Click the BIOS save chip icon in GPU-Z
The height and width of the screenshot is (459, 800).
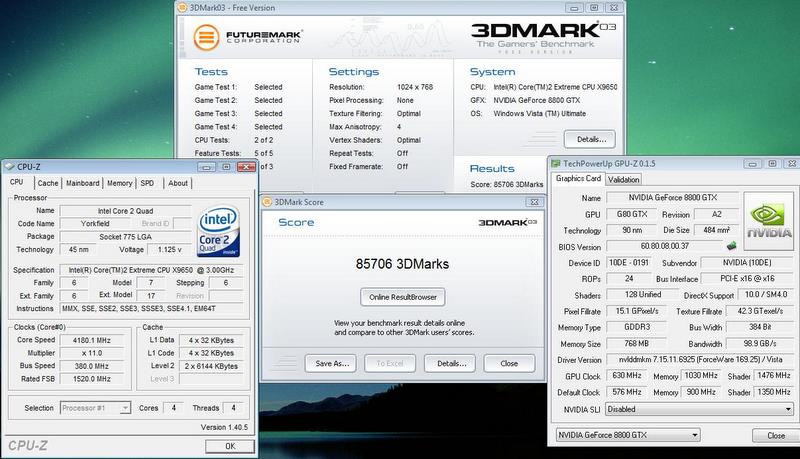(731, 246)
